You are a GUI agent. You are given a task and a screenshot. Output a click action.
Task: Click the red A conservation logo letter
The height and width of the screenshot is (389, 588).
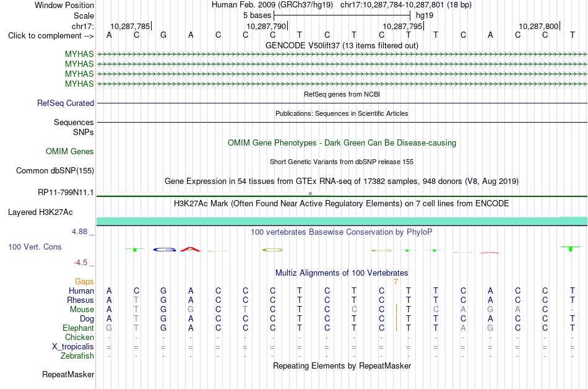pyautogui.click(x=191, y=249)
